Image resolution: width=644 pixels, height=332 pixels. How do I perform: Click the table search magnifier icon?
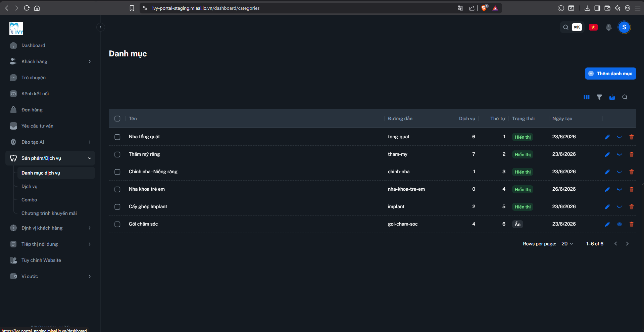coord(625,97)
